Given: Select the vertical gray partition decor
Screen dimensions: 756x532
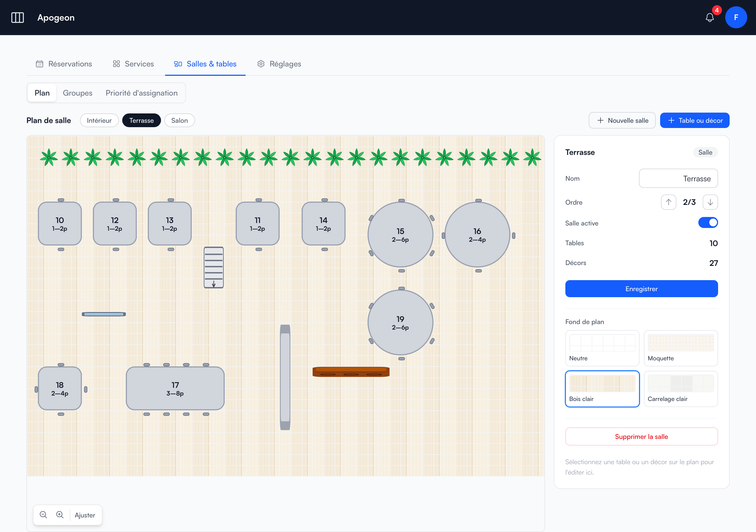Looking at the screenshot, I should coord(285,377).
